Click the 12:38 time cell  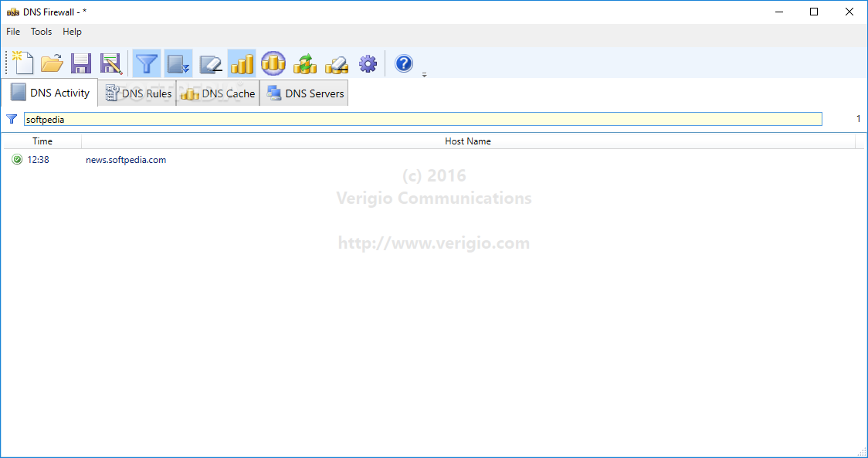38,160
